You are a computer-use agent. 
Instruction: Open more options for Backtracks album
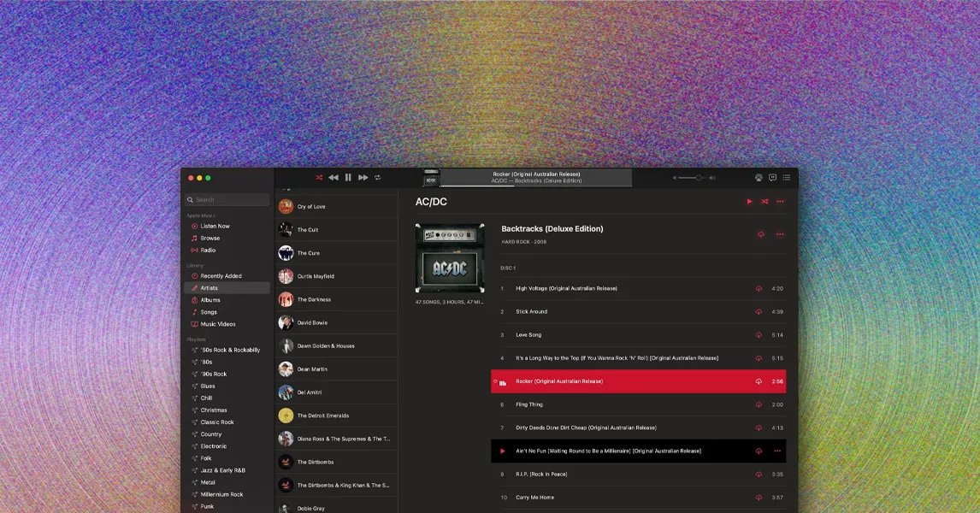780,234
